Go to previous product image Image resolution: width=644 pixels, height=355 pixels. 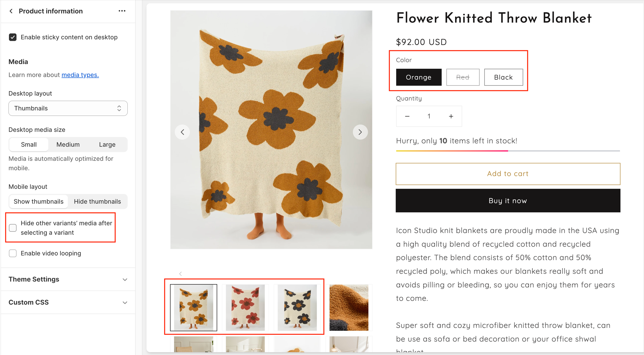183,132
